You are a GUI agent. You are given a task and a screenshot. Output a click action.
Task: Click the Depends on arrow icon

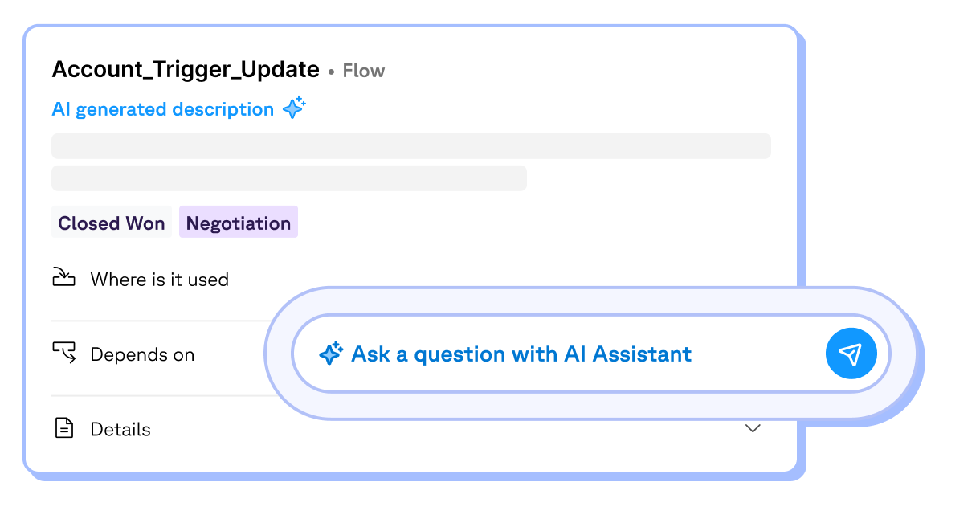pos(63,353)
